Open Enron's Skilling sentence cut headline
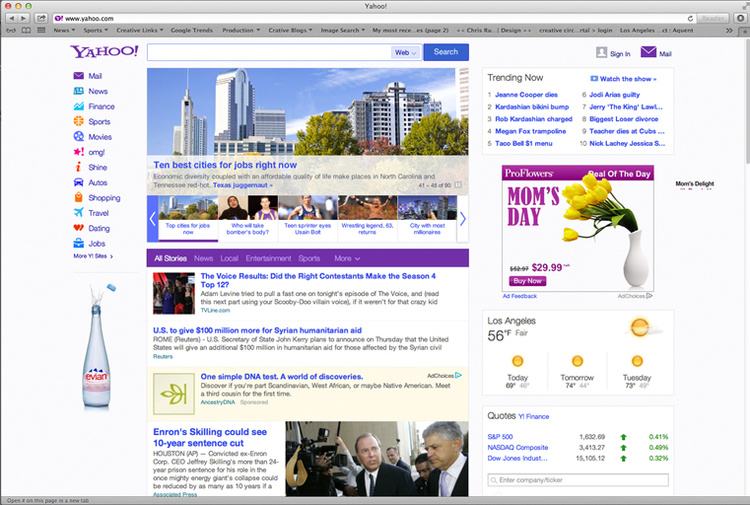The height and width of the screenshot is (505, 750). point(210,438)
